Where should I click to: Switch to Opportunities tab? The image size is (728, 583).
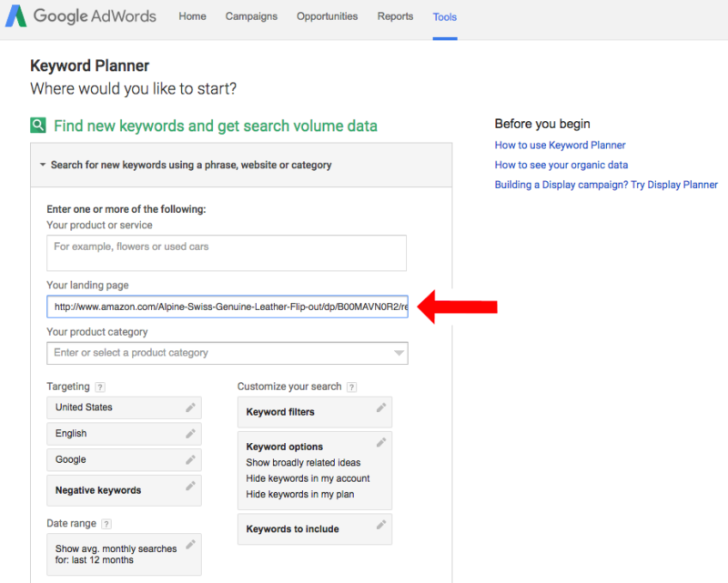pyautogui.click(x=328, y=16)
